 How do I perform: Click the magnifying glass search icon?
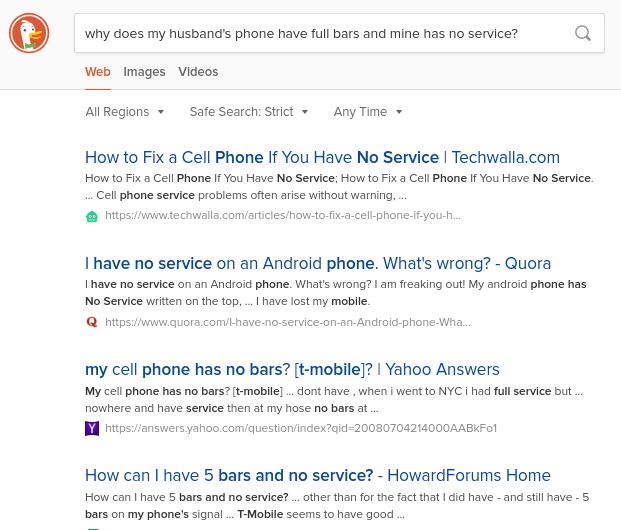point(583,33)
